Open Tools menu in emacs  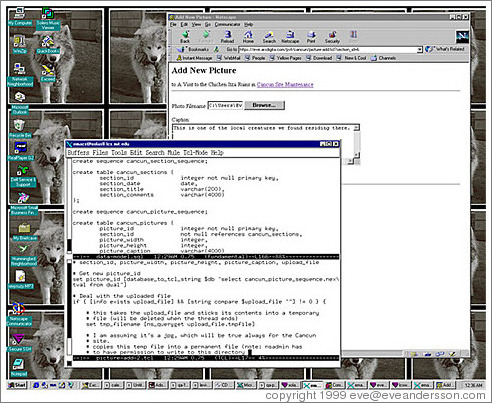pos(119,153)
